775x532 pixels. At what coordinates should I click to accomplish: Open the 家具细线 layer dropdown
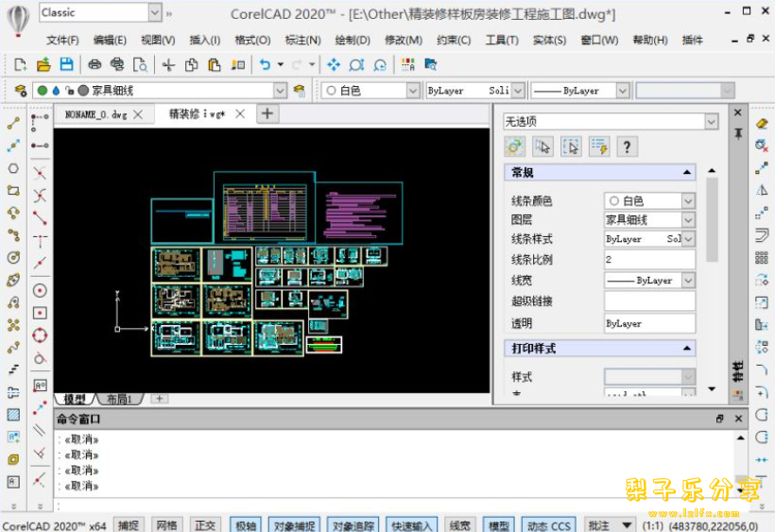pos(281,91)
